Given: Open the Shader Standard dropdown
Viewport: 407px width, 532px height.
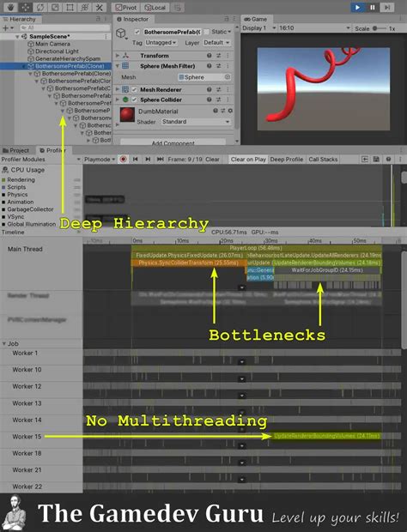Looking at the screenshot, I should (x=196, y=122).
